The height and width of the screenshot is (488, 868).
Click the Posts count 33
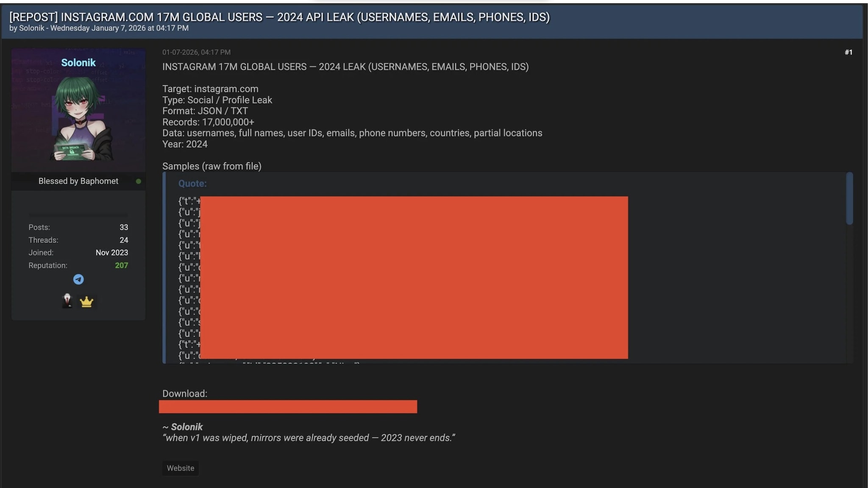124,227
